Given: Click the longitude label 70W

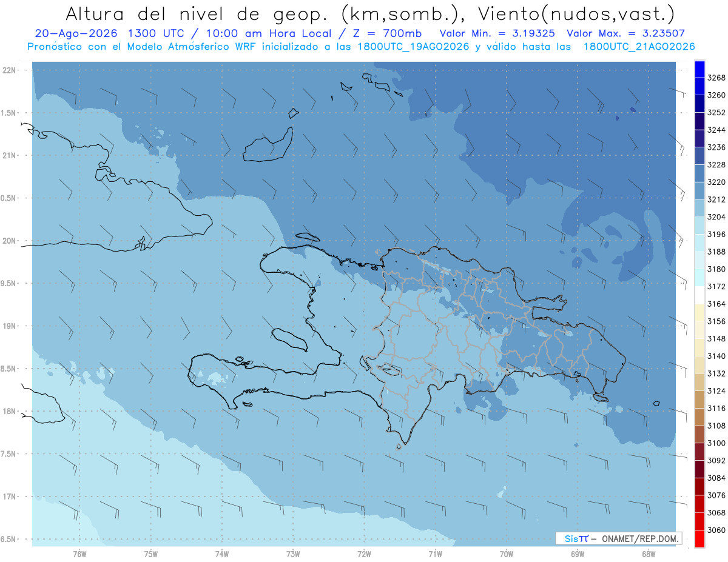Looking at the screenshot, I should (507, 554).
